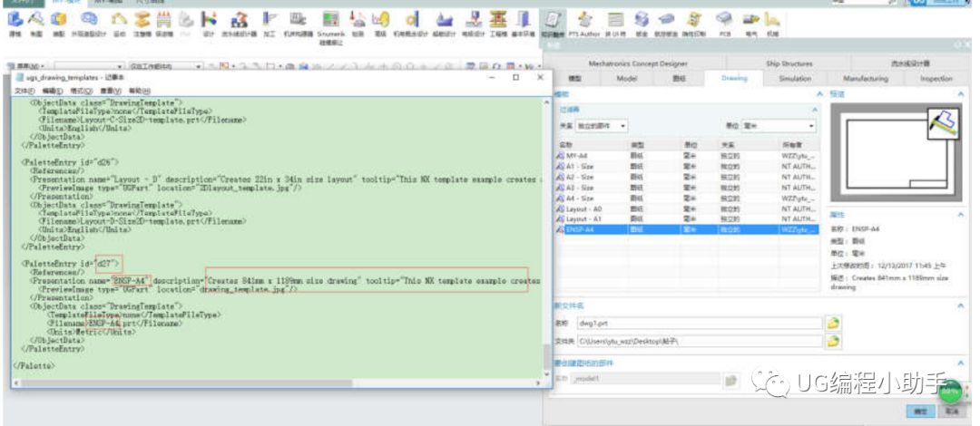Image resolution: width=980 pixels, height=426 pixels.
Task: Collapse the 要引用的部件 section
Action: (961, 363)
